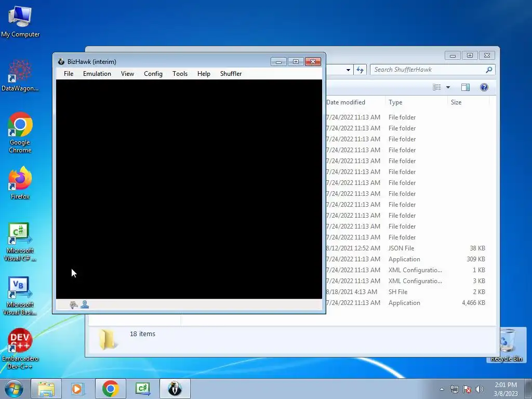This screenshot has width=532, height=399.
Task: Click the taskbar clock showing 2:01 PM
Action: 506,389
